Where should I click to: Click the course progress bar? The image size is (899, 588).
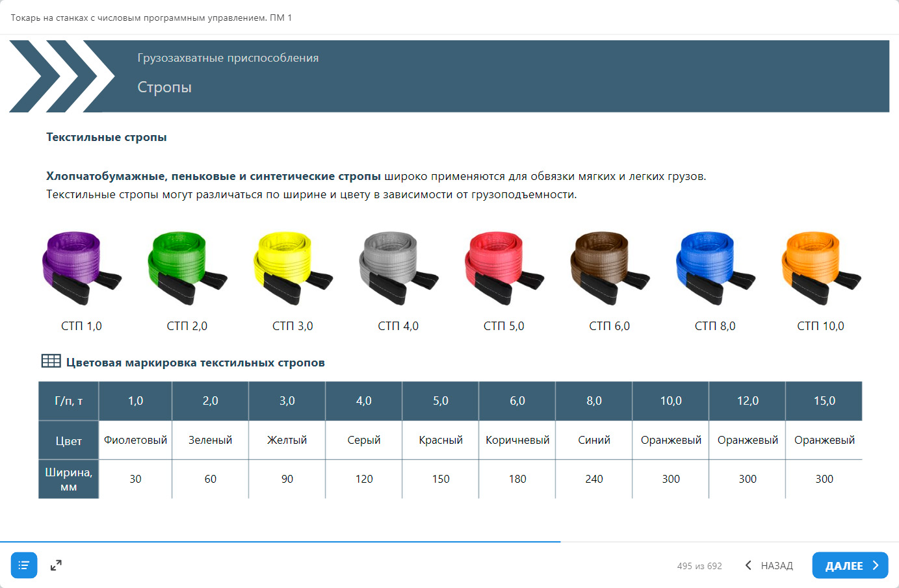point(280,541)
